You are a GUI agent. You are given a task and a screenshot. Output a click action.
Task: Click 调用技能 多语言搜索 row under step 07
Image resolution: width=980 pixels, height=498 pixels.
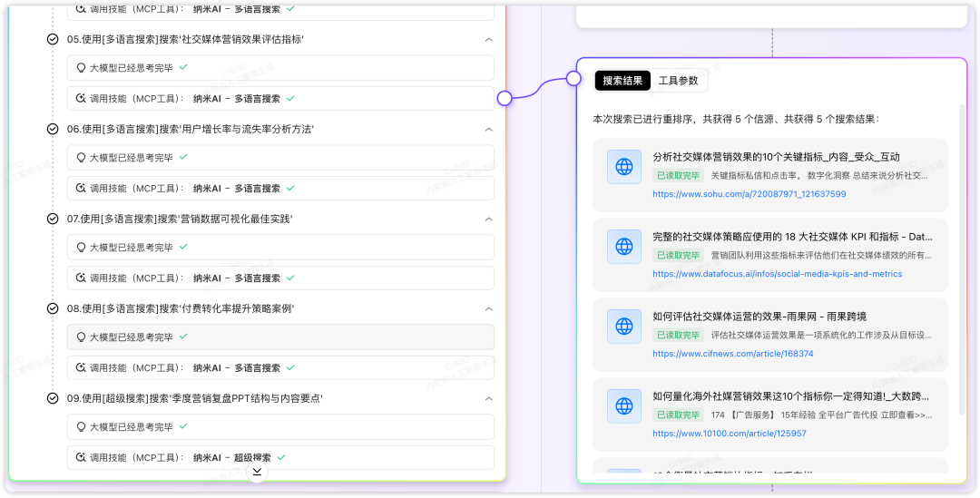click(280, 278)
